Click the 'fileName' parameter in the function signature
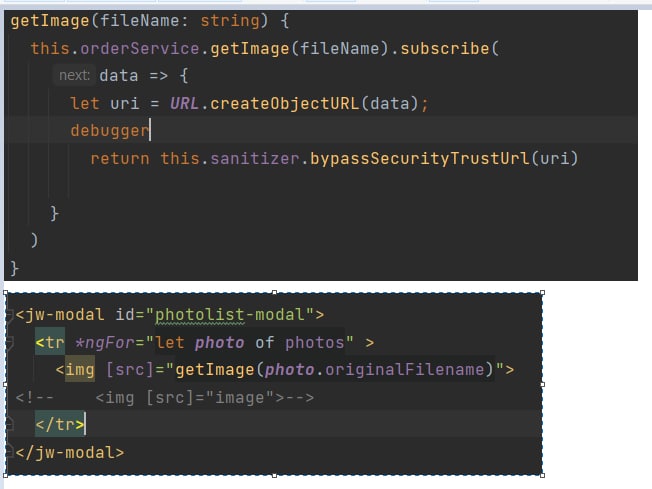 (139, 21)
